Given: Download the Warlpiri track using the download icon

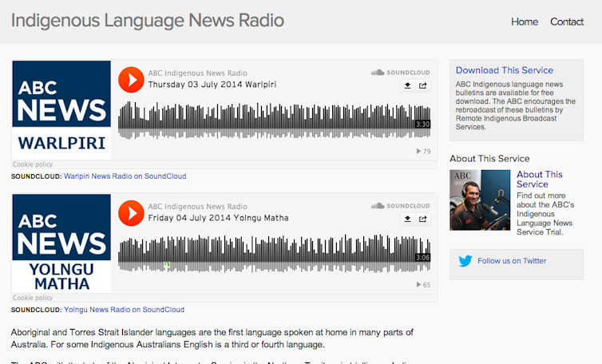Looking at the screenshot, I should pos(408,85).
